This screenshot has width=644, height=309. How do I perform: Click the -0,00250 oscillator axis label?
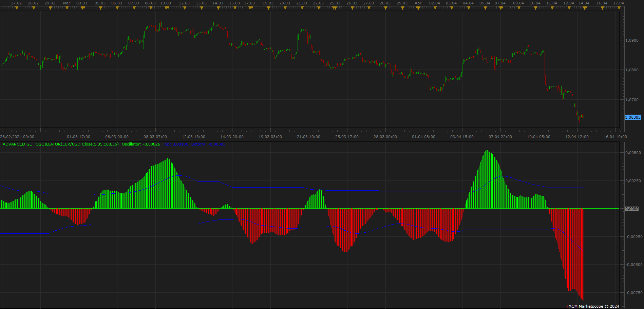click(633, 237)
